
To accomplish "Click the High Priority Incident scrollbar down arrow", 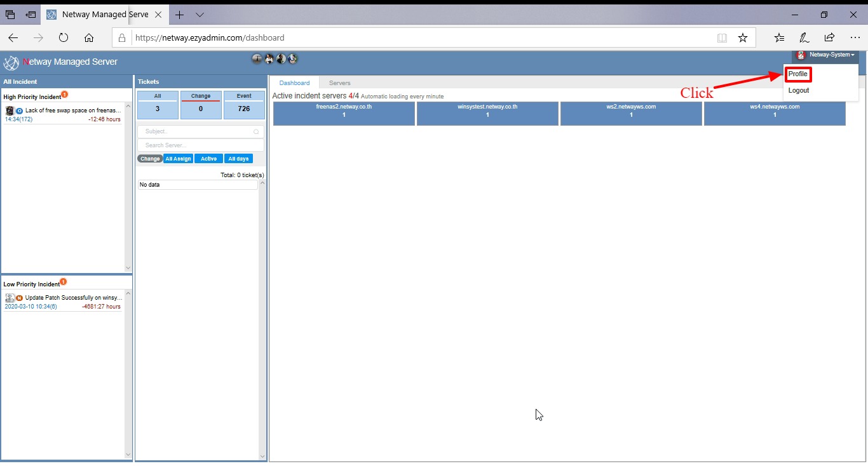I will tap(128, 268).
